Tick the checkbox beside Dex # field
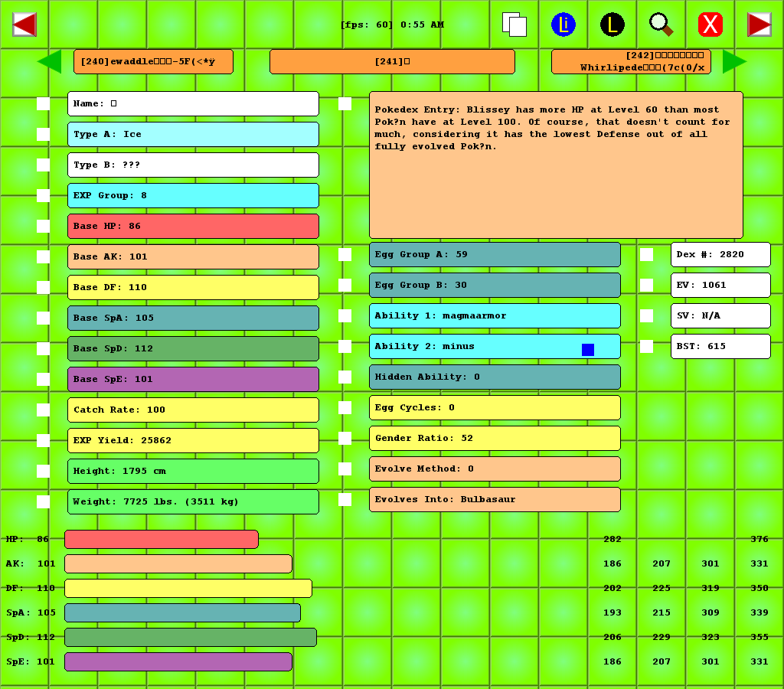This screenshot has width=784, height=689. [x=647, y=254]
